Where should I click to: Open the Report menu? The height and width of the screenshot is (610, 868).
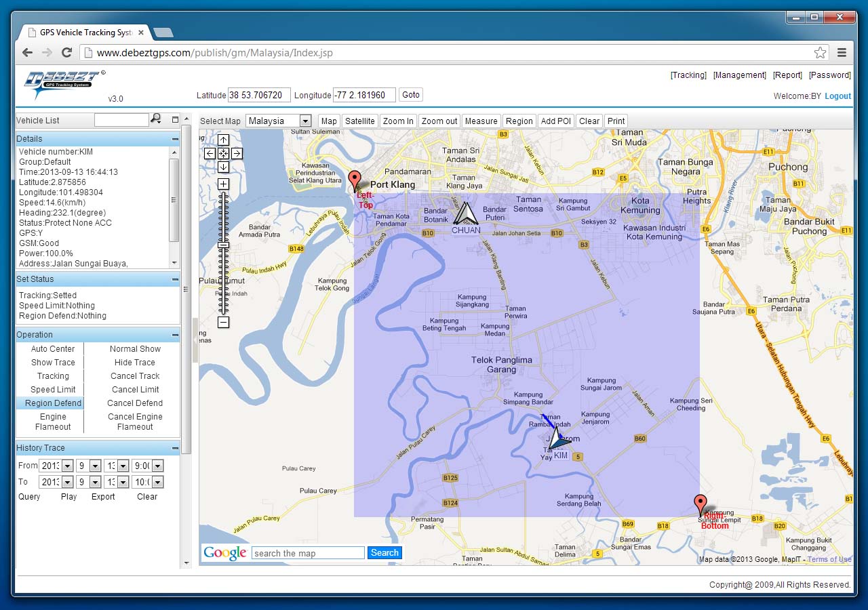pyautogui.click(x=787, y=75)
